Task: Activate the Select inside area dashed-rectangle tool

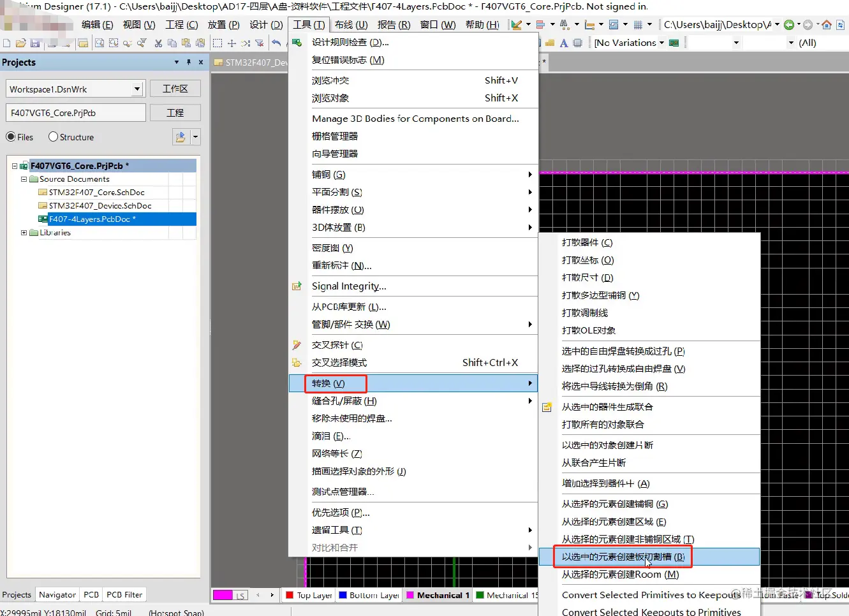Action: point(218,43)
